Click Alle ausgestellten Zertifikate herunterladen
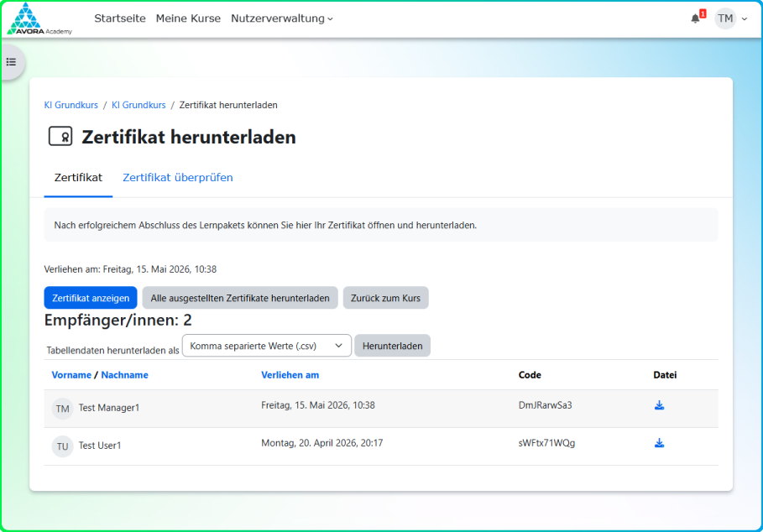This screenshot has width=763, height=532. pyautogui.click(x=240, y=298)
